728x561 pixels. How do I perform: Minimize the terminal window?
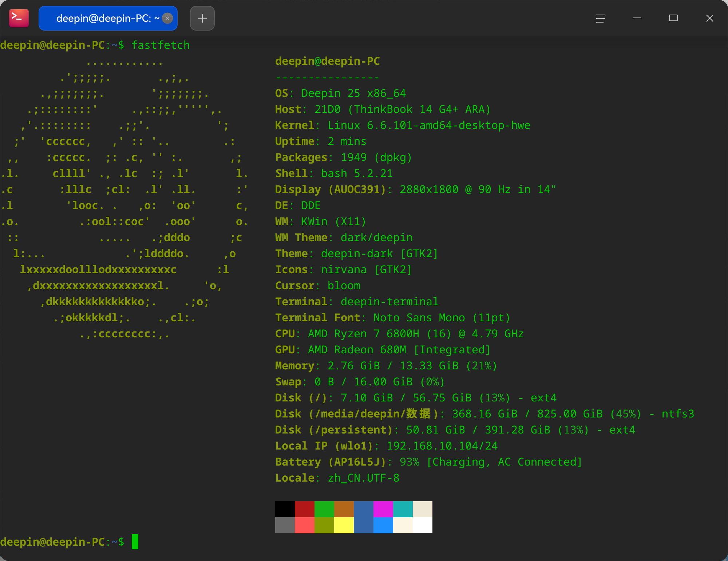pos(637,18)
